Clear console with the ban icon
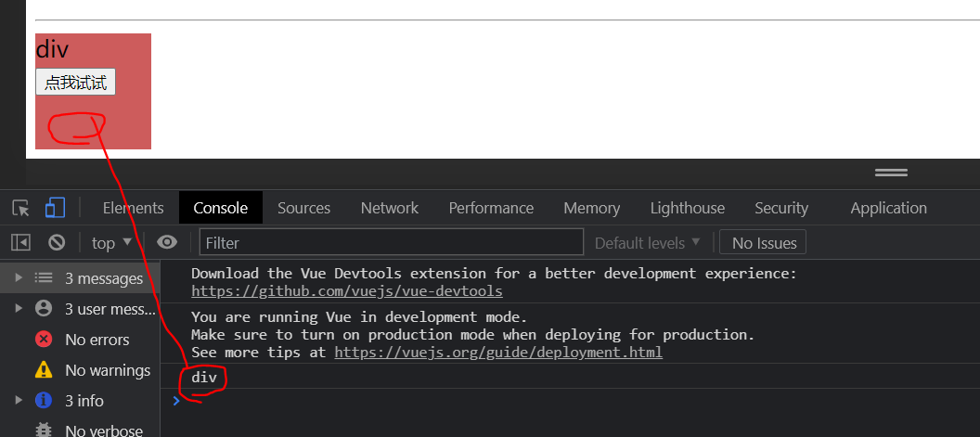980x437 pixels. pyautogui.click(x=57, y=242)
